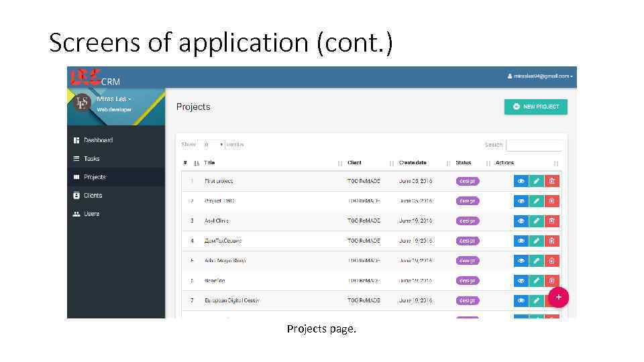
Task: Sort the table by Title column header
Action: click(210, 163)
